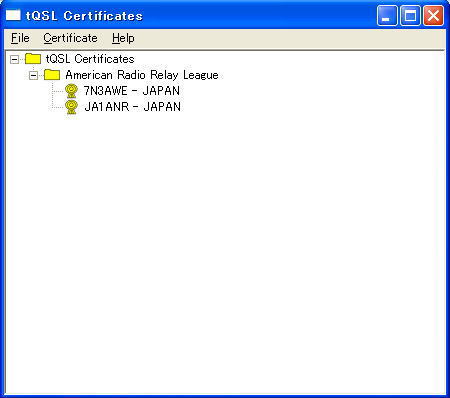
Task: Select the American Radio Relay League label
Action: 142,75
